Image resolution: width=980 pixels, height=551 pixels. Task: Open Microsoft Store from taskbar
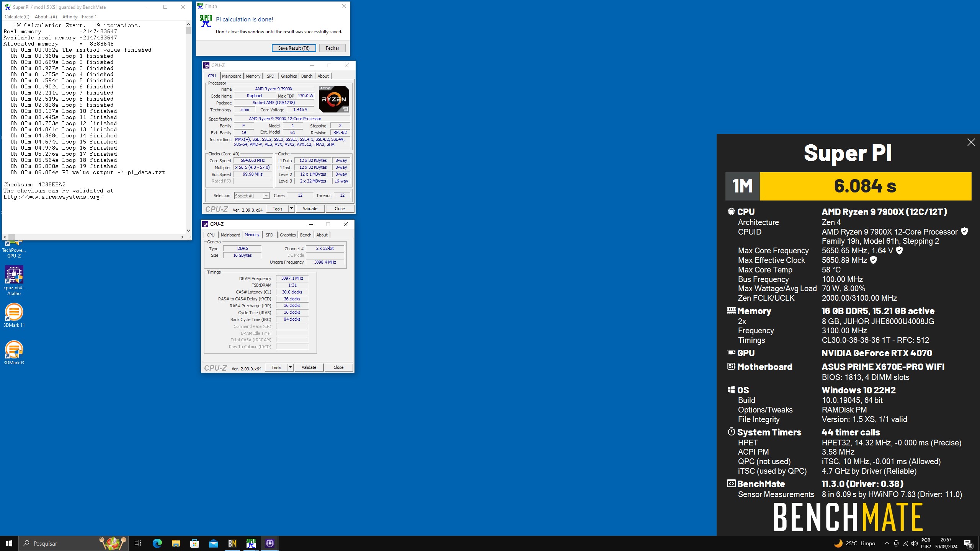coord(194,543)
